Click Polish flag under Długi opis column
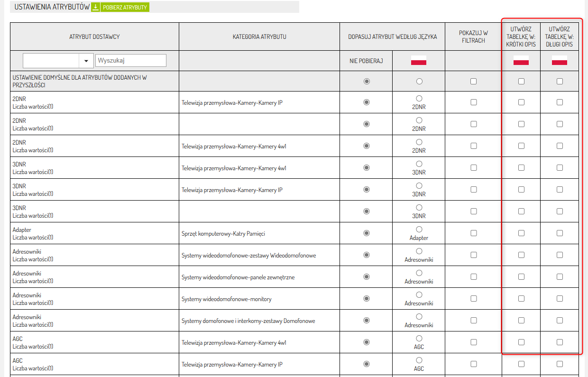 pos(560,60)
